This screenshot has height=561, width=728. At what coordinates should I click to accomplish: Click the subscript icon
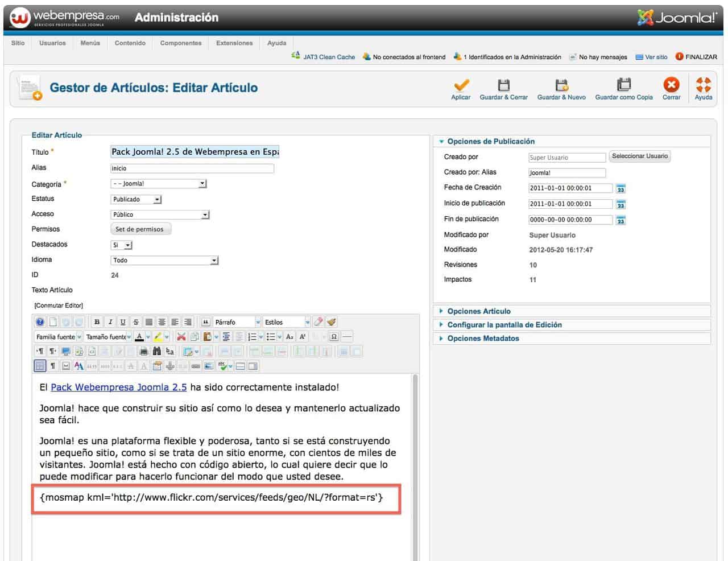[x=289, y=337]
